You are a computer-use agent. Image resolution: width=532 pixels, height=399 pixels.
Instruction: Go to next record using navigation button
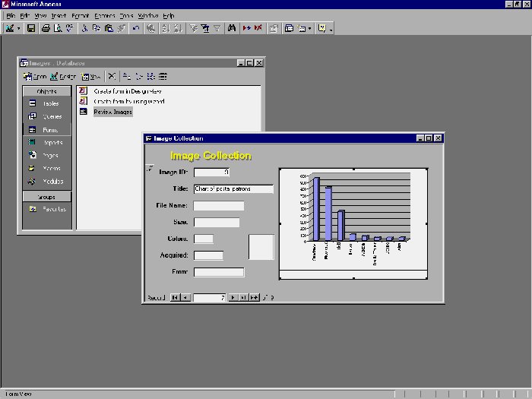coord(233,298)
